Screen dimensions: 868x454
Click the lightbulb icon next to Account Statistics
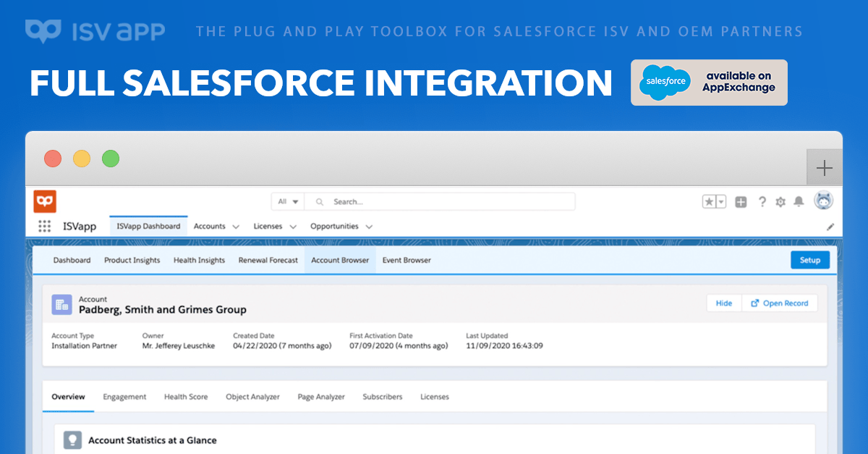point(72,440)
